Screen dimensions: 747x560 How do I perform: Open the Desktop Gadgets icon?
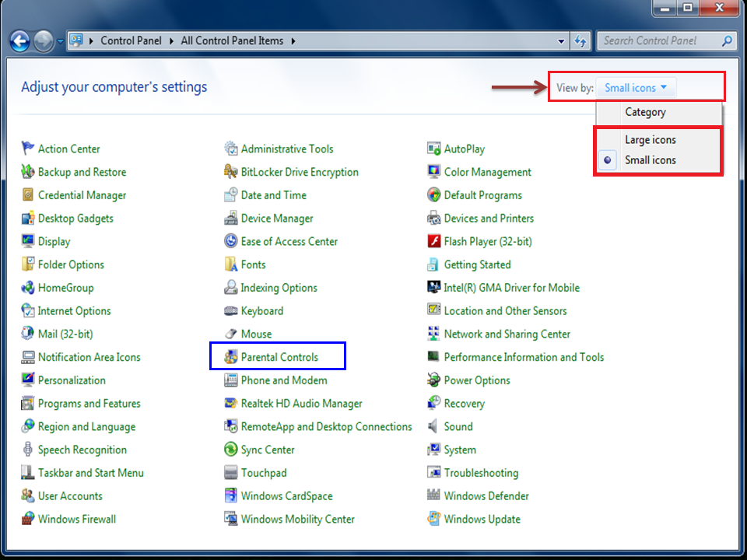pos(28,218)
